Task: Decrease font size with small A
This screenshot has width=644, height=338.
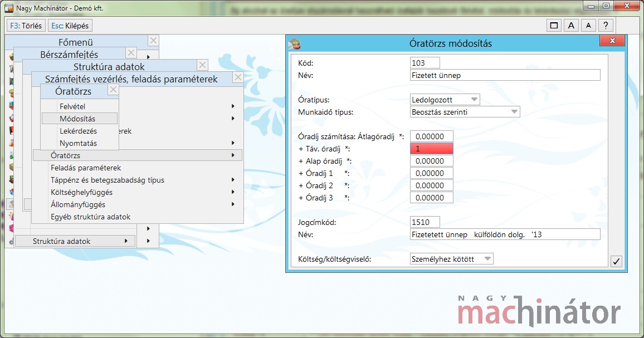Action: [588, 26]
